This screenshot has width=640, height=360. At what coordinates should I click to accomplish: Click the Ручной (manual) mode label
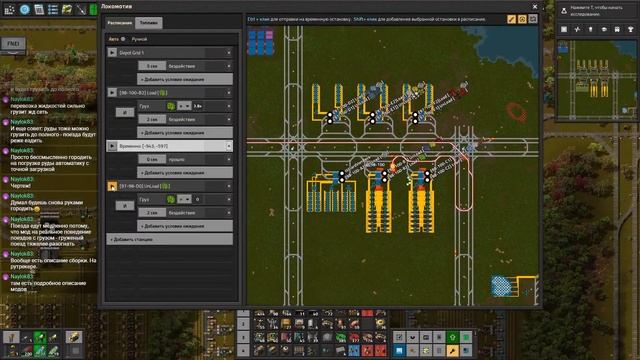[x=139, y=39]
